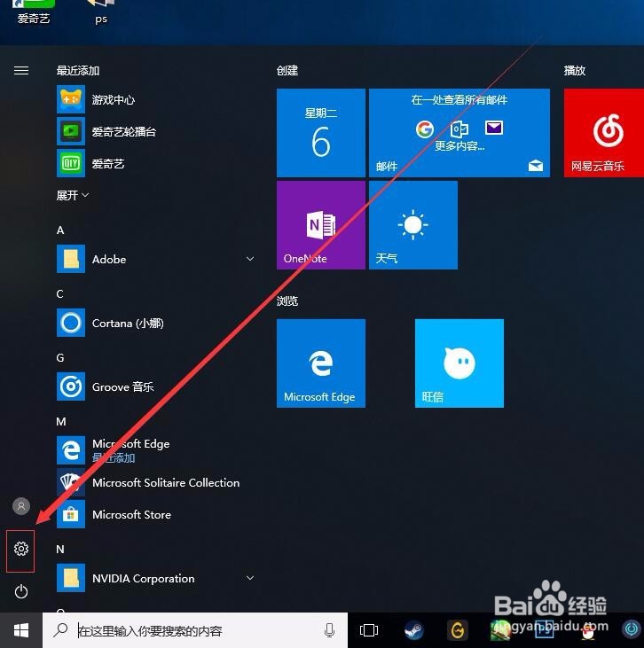Click the search magnifier icon
Viewport: 644px width, 648px height.
pos(61,629)
